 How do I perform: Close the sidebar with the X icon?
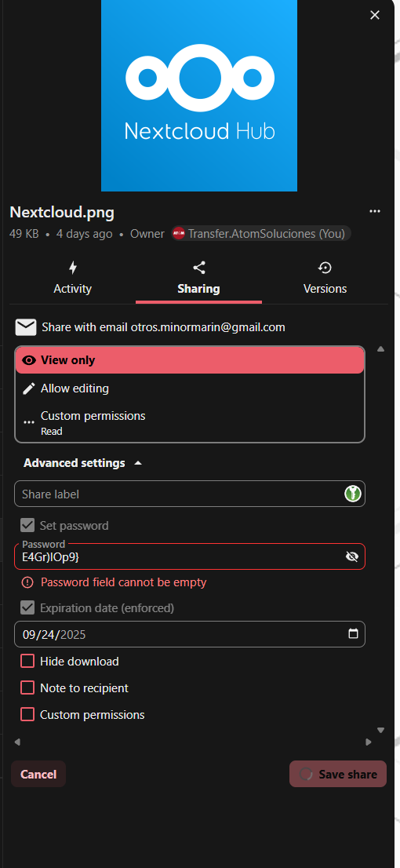(375, 15)
